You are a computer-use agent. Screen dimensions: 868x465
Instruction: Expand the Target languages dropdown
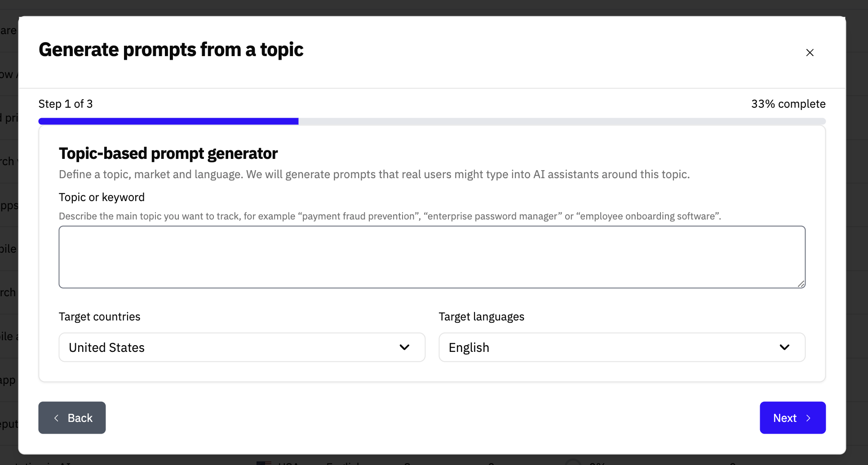pos(621,347)
